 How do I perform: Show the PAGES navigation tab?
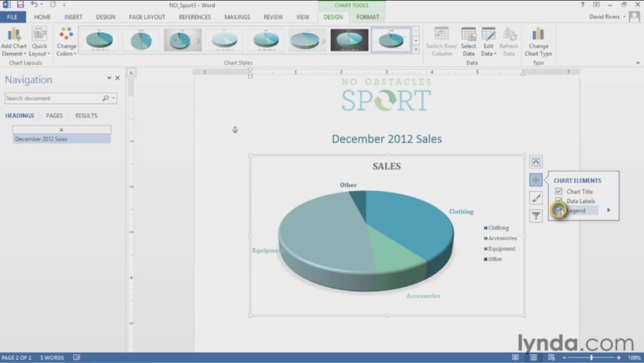[54, 116]
